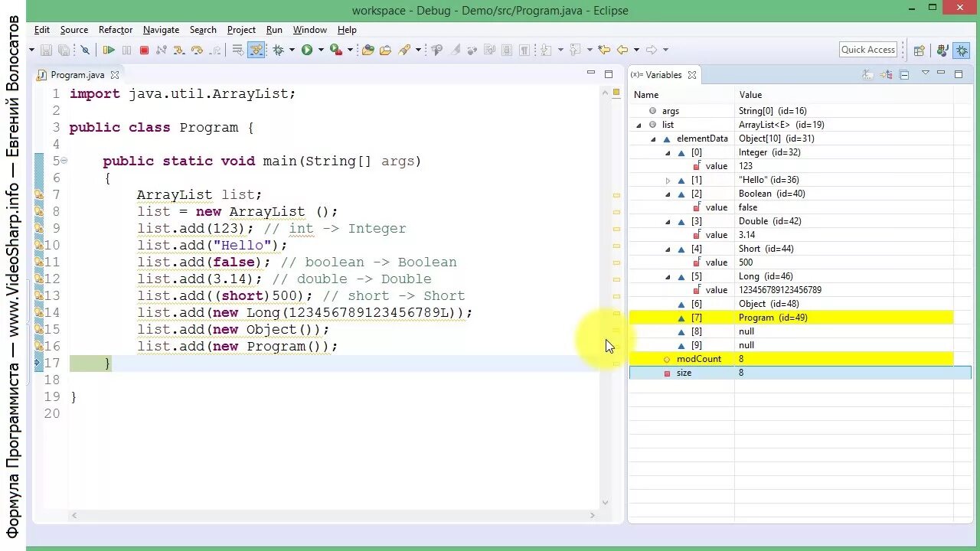Screen dimensions: 980x551
Task: Click the Save All icon
Action: [x=64, y=50]
